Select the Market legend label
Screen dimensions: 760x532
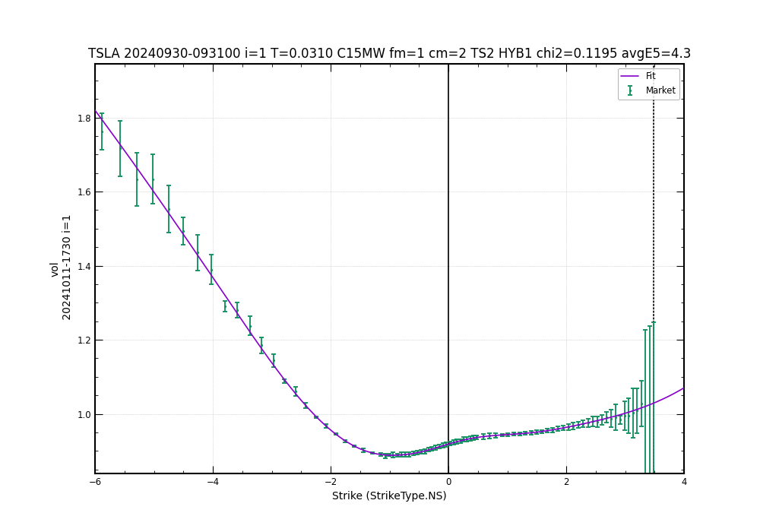(x=660, y=90)
